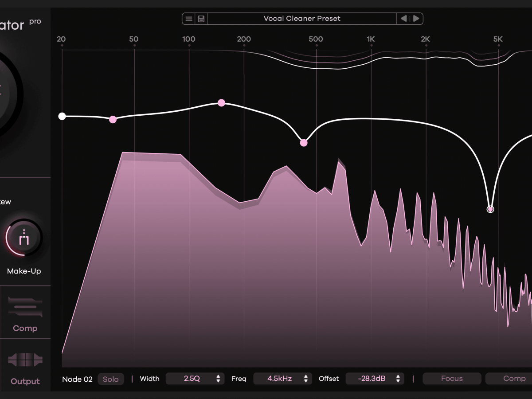Viewport: 532px width, 399px height.
Task: Select the white node at 20 Hz
Action: [62, 116]
